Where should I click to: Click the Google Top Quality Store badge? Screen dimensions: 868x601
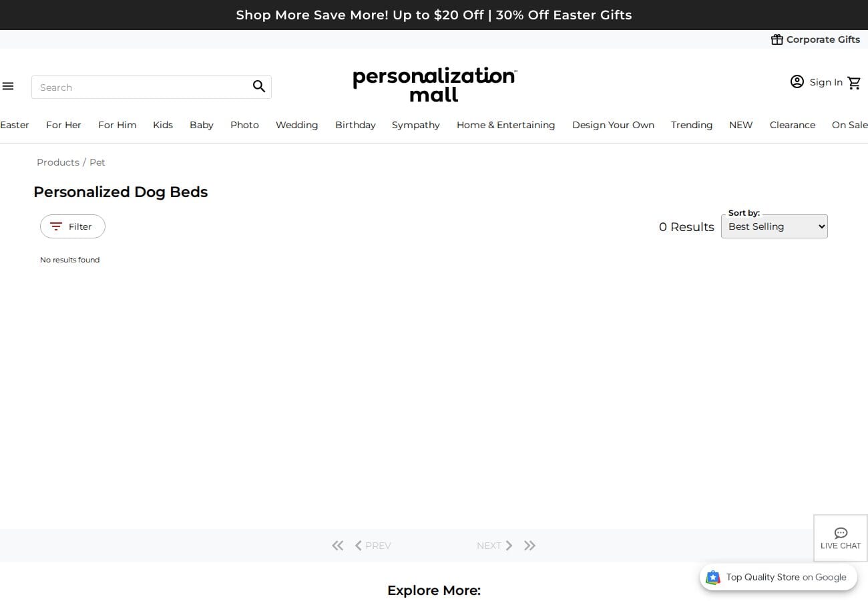778,577
